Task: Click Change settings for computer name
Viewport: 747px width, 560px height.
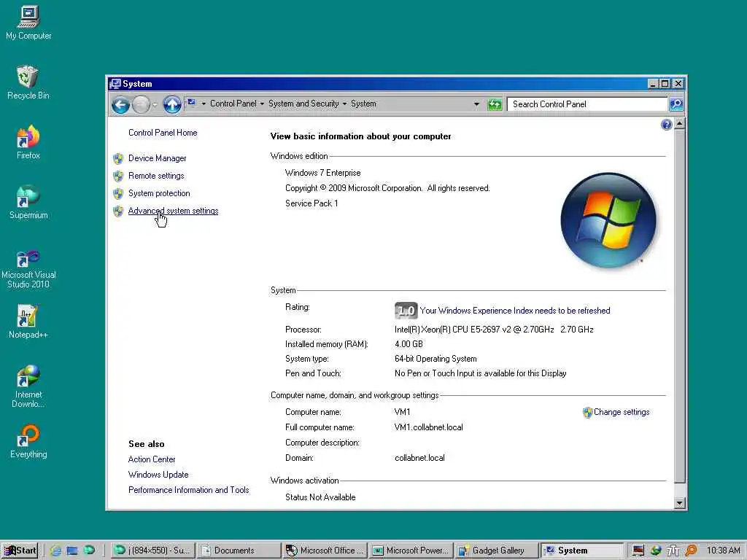Action: [x=622, y=413]
